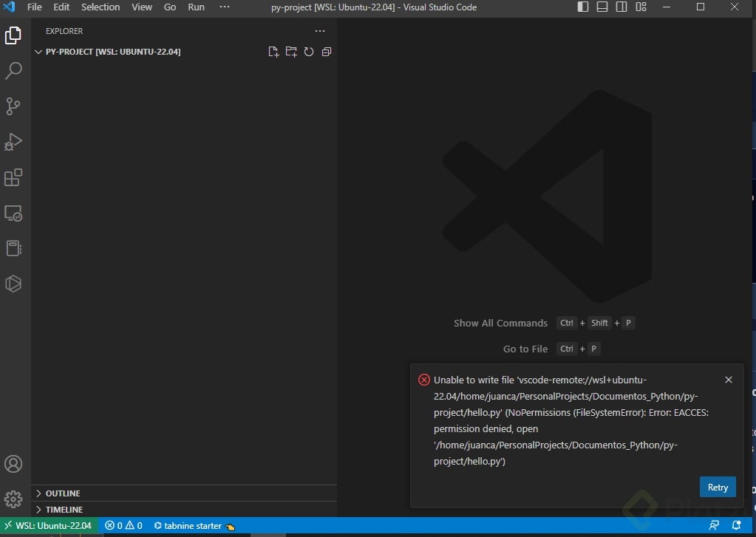Click the VS Code logo in title bar
The width and height of the screenshot is (756, 537).
coord(9,7)
